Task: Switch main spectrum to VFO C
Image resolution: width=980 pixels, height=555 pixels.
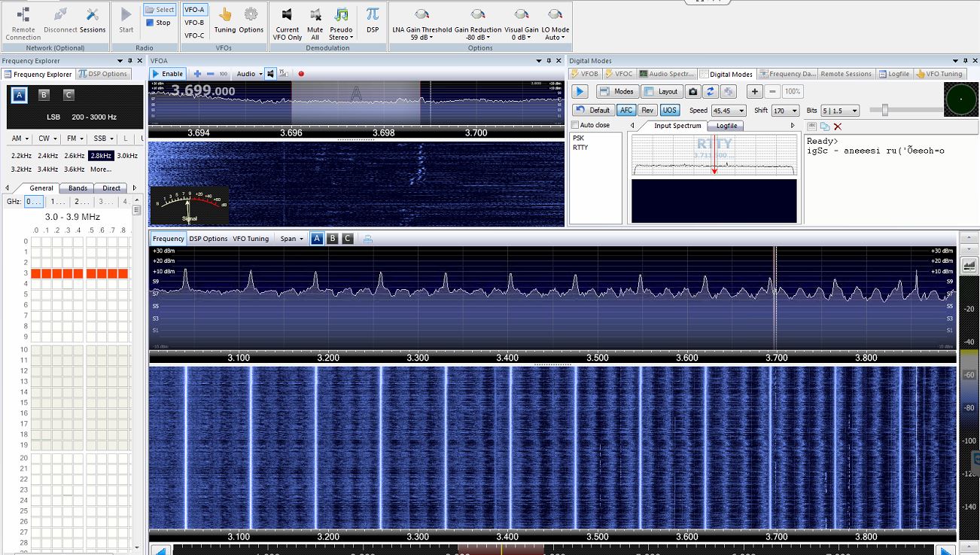Action: point(347,239)
